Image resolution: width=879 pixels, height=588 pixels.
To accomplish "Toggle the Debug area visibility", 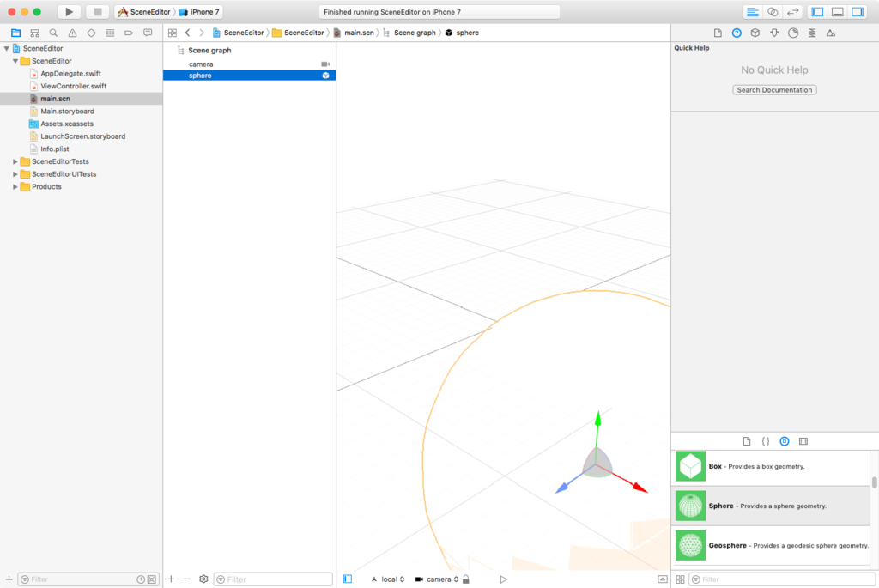I will click(838, 12).
